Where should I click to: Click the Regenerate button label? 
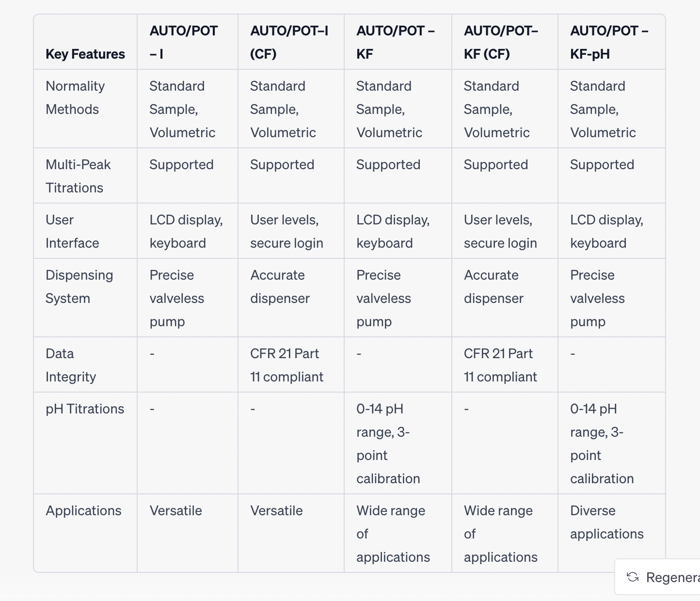[x=673, y=577]
